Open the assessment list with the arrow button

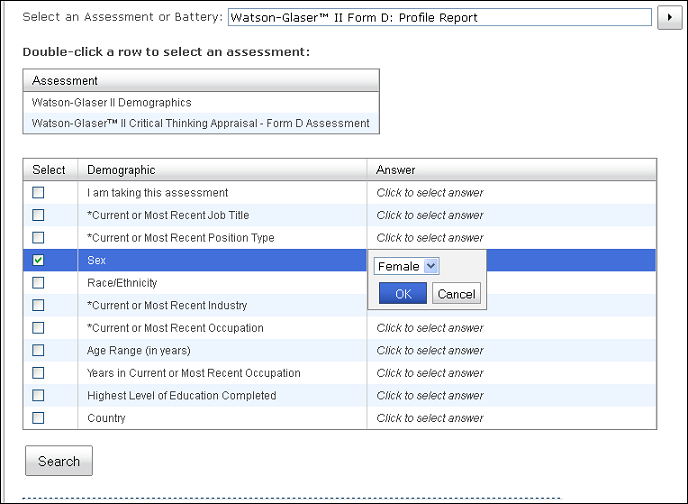click(669, 18)
